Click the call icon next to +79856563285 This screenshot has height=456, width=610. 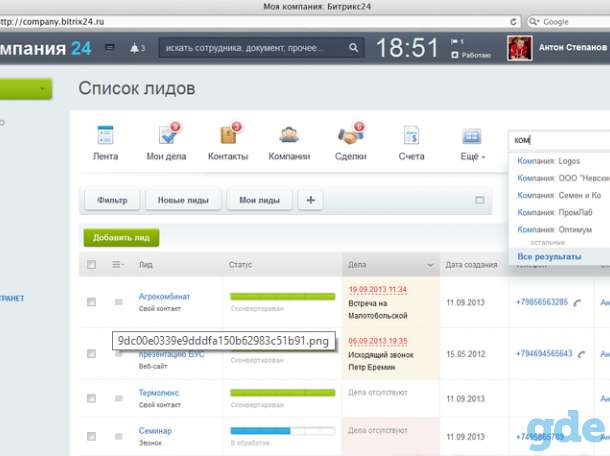[577, 302]
